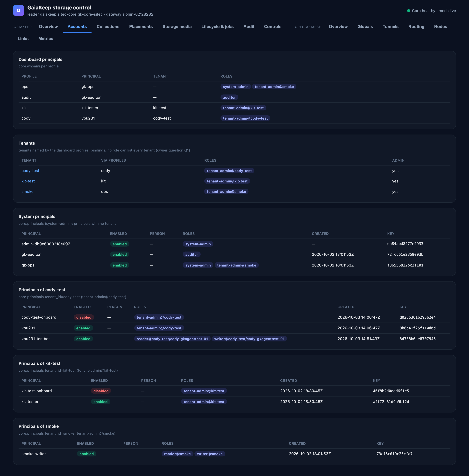This screenshot has height=476, width=469.
Task: Open the Metrics tab
Action: (x=46, y=39)
